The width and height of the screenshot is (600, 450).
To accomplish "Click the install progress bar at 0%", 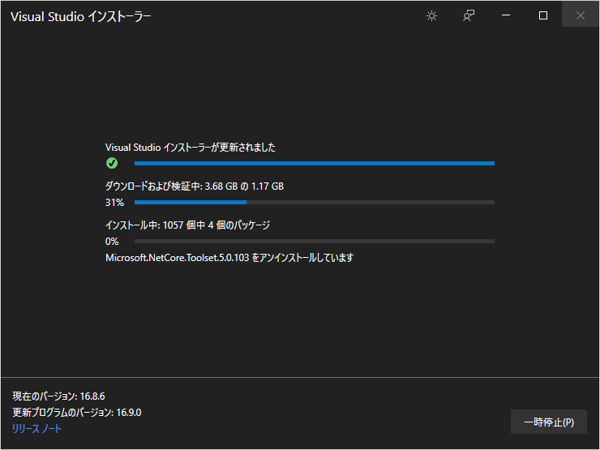I will point(315,241).
